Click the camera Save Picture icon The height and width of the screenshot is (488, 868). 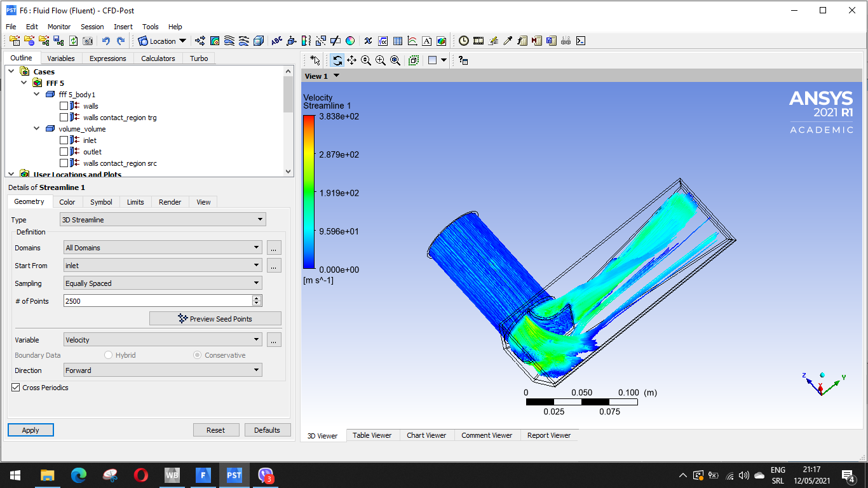88,41
